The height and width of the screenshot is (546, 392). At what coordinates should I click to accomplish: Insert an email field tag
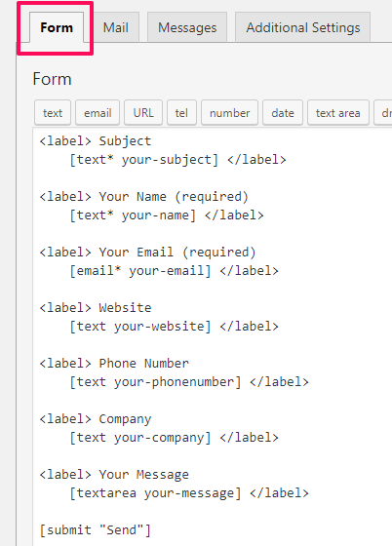coord(98,113)
